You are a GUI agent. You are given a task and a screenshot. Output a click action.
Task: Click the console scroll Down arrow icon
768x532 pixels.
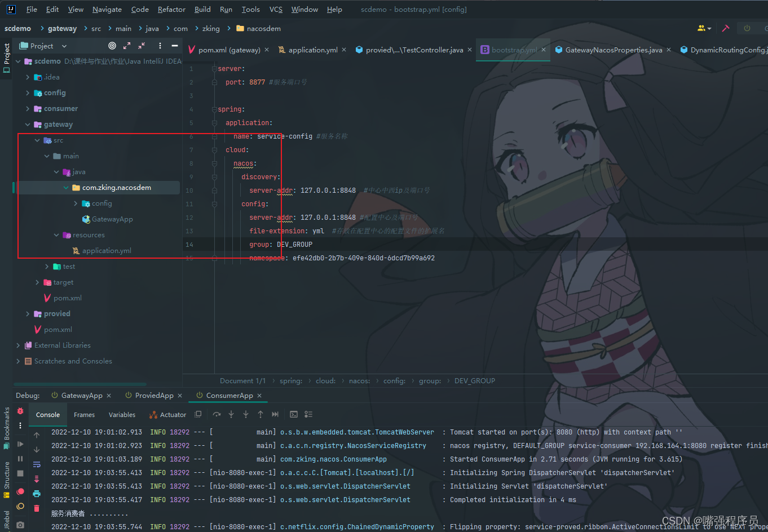[37, 450]
